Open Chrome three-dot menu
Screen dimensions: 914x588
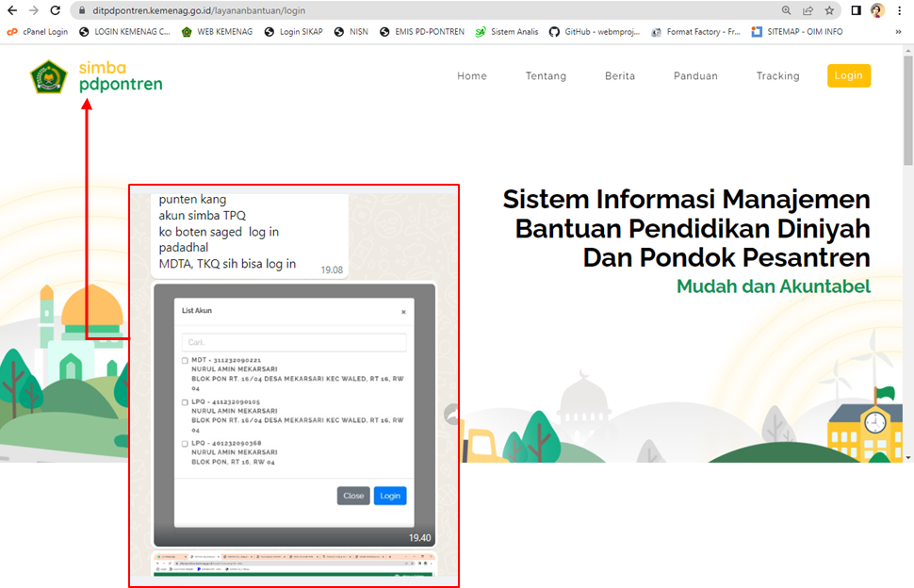pyautogui.click(x=900, y=10)
